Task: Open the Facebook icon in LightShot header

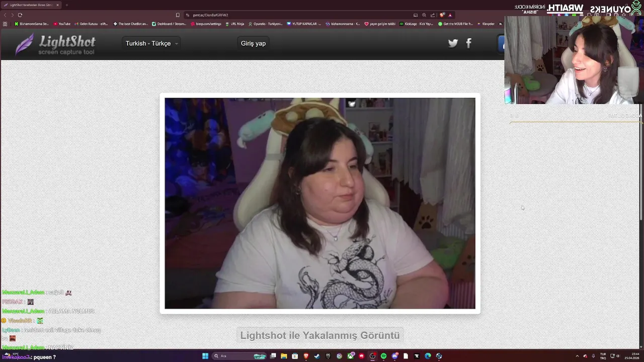Action: [469, 43]
